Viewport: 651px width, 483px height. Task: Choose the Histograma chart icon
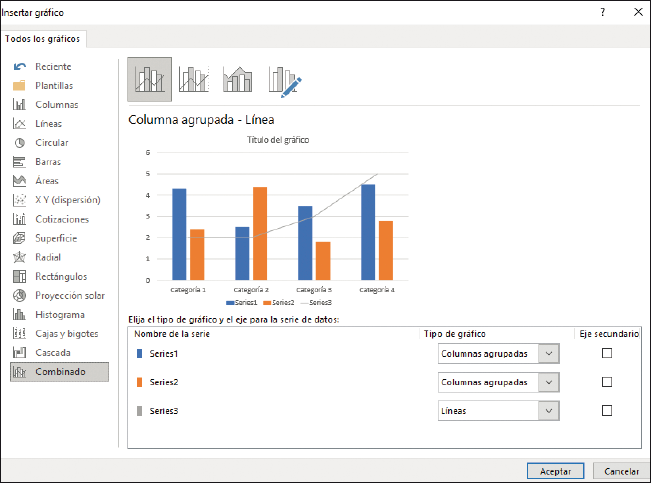[x=19, y=314]
